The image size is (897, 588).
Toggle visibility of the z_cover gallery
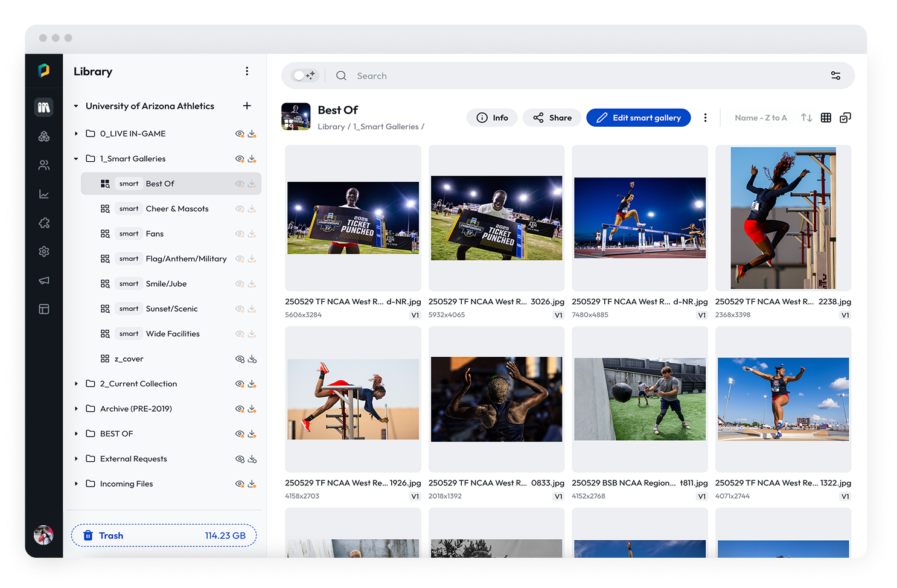(240, 359)
